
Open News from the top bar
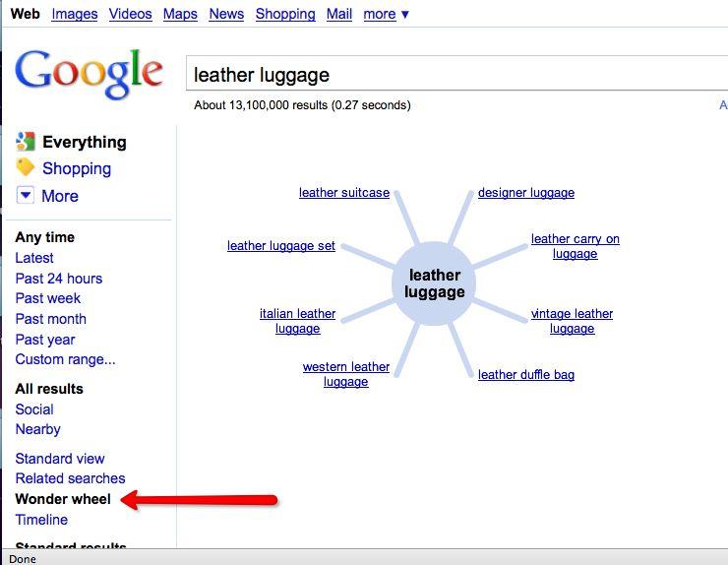pyautogui.click(x=226, y=14)
